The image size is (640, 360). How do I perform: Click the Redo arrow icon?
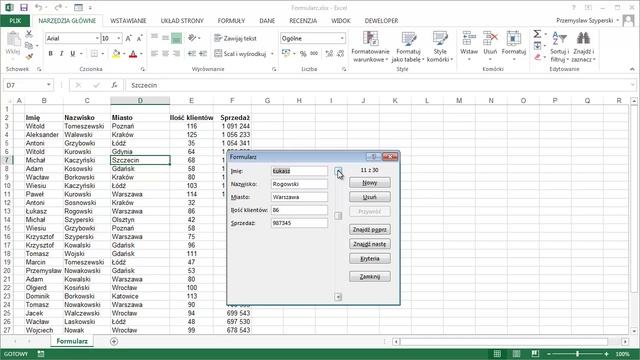point(58,8)
